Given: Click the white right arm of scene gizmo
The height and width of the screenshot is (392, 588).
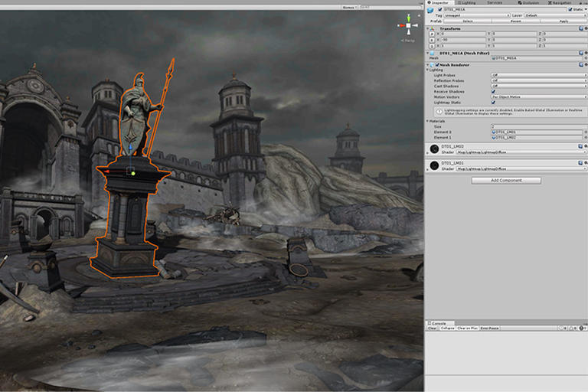Looking at the screenshot, I should (x=415, y=25).
